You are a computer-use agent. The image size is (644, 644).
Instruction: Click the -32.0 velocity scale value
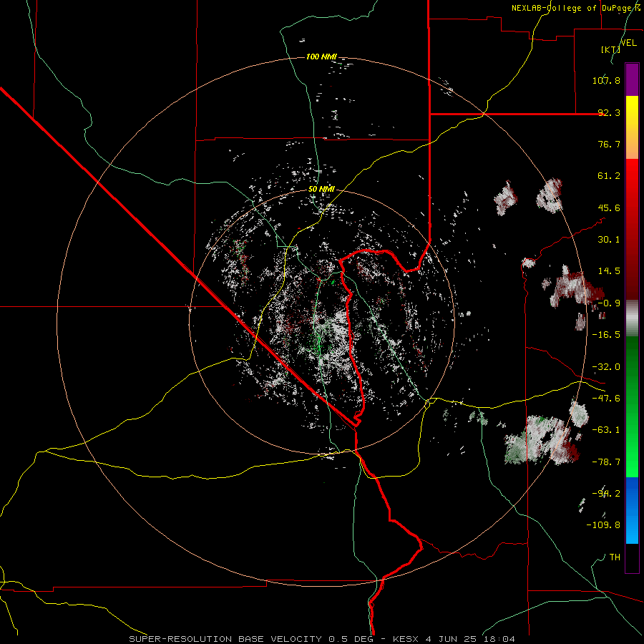(606, 367)
